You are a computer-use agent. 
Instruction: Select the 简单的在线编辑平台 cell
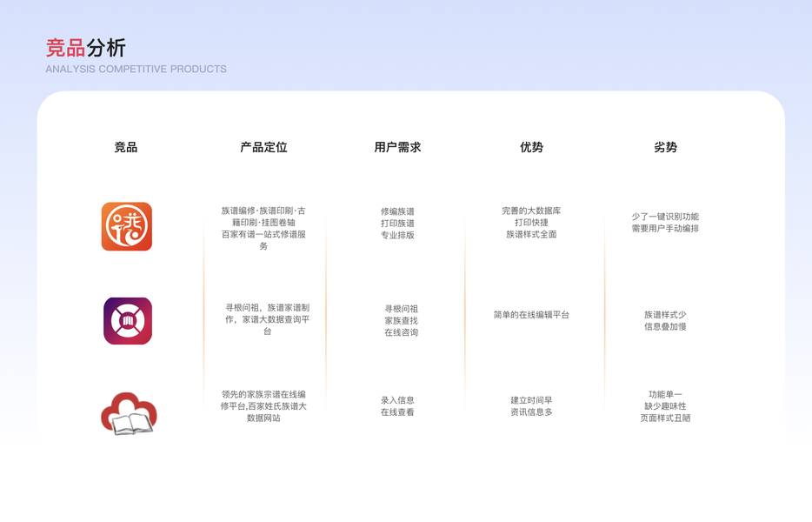pos(531,315)
